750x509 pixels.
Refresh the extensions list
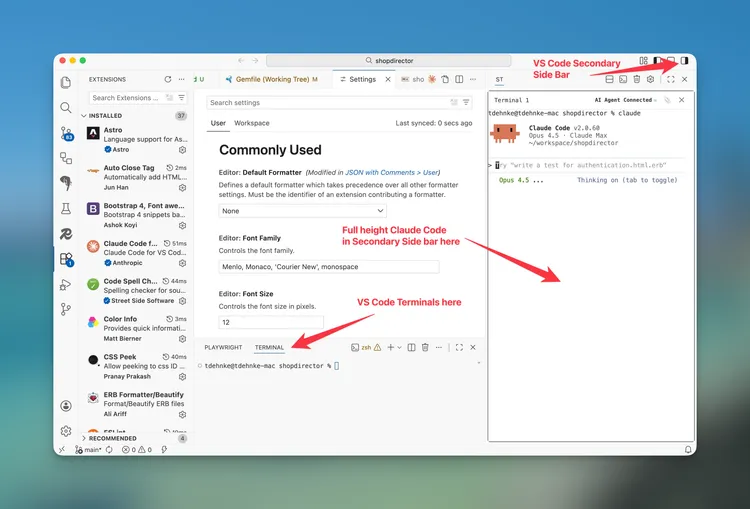click(x=167, y=79)
